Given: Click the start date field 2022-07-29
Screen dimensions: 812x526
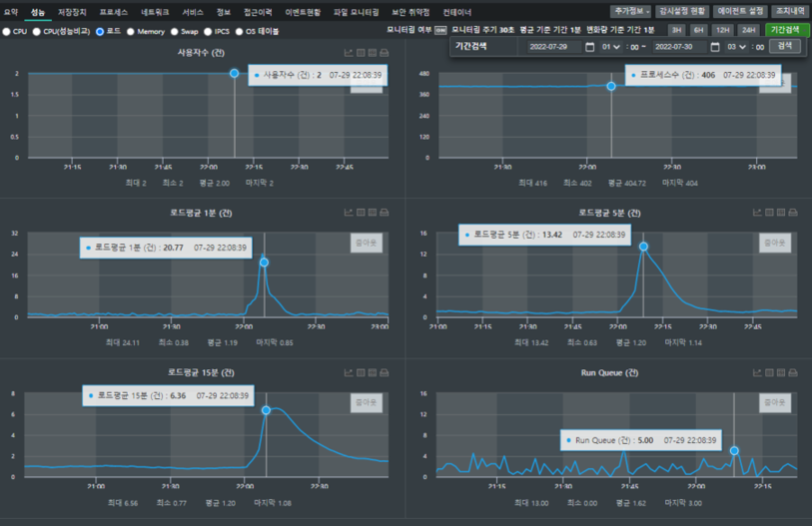Looking at the screenshot, I should point(555,47).
